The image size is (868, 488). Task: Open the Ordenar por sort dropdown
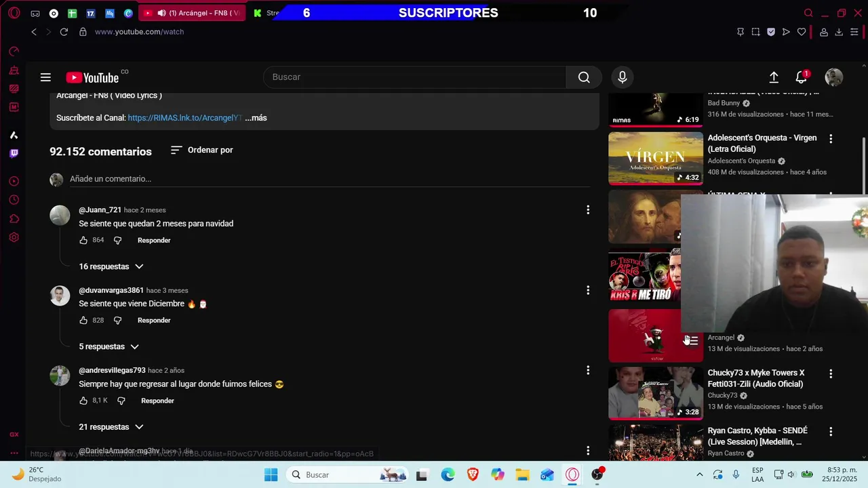click(202, 150)
